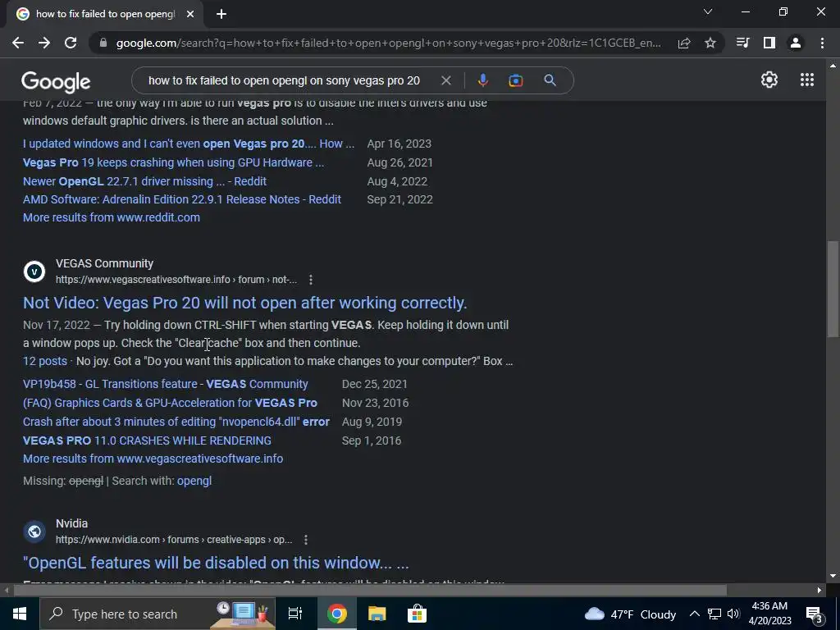
Task: Open 'AMD Software: Adrenalin Edition 22.9.1 Release Notes' link
Action: [x=182, y=199]
